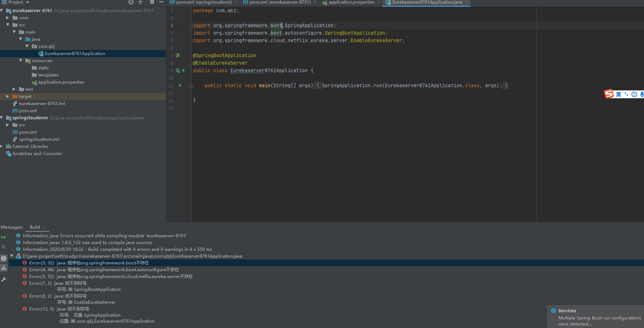Expand the test folder

[x=14, y=89]
